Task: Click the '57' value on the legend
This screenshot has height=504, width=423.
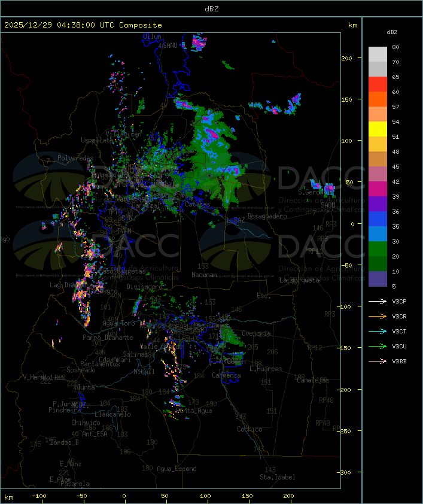Action: tap(395, 107)
